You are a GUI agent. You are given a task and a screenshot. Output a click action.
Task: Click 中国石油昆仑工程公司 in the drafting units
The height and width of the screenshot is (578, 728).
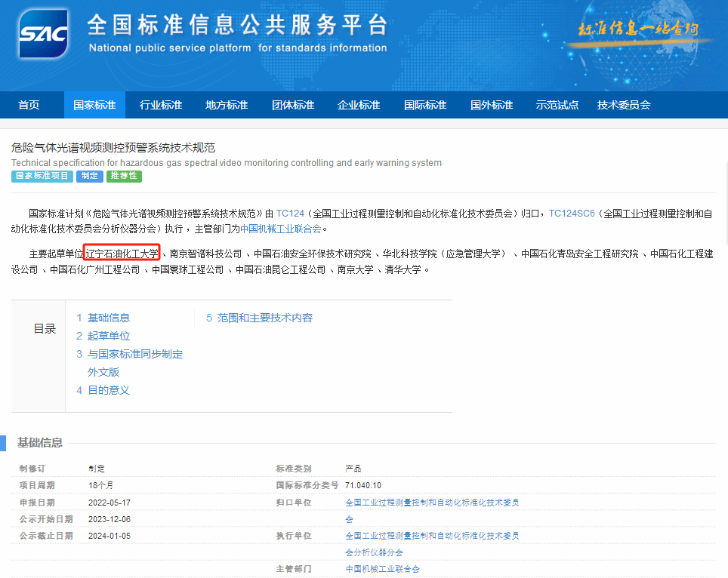tap(280, 269)
